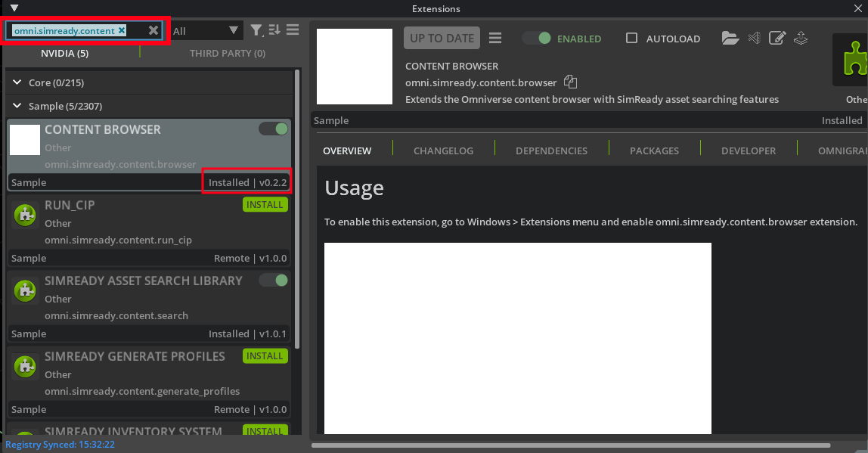
Task: Open the All category dropdown
Action: click(204, 30)
